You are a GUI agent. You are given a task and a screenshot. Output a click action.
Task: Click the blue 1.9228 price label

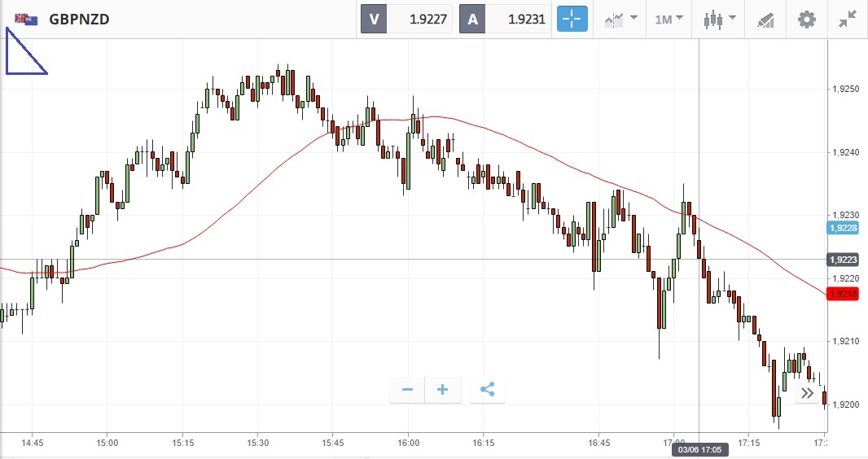coord(843,228)
